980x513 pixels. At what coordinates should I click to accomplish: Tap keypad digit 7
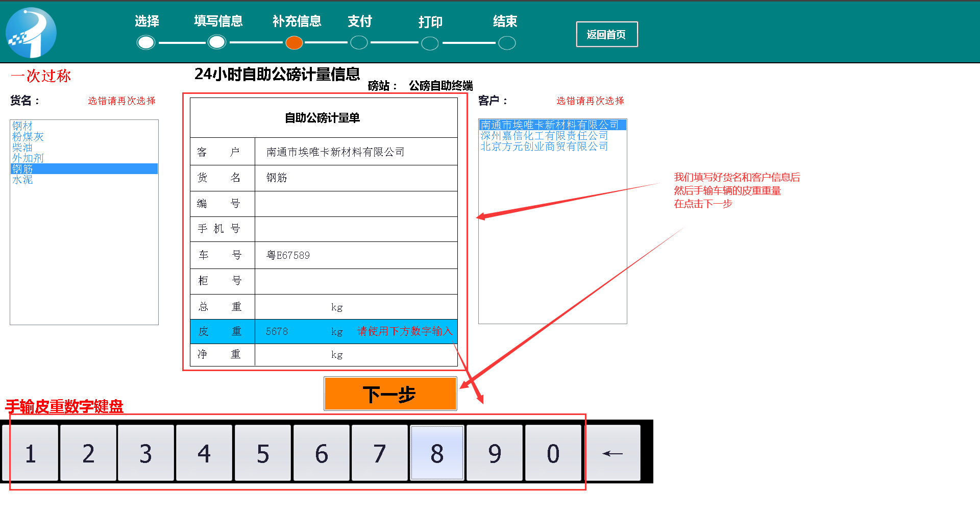point(379,453)
